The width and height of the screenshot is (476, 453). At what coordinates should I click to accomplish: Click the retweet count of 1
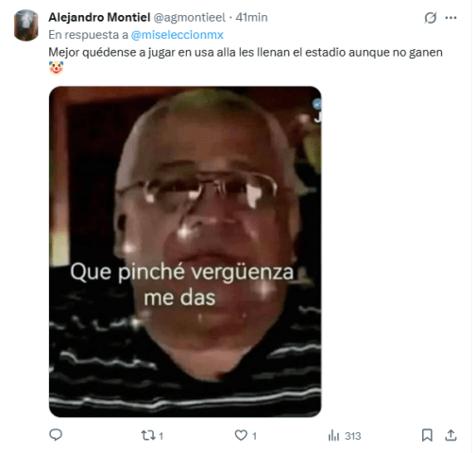click(x=161, y=436)
